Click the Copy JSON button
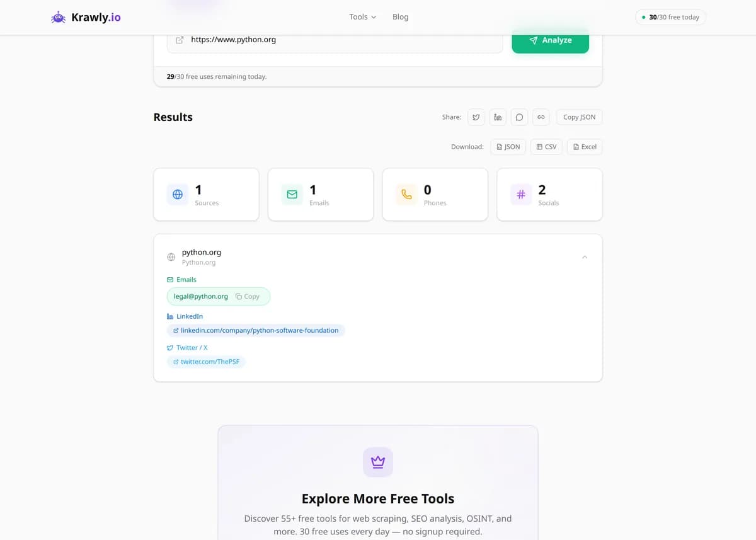 click(x=579, y=117)
